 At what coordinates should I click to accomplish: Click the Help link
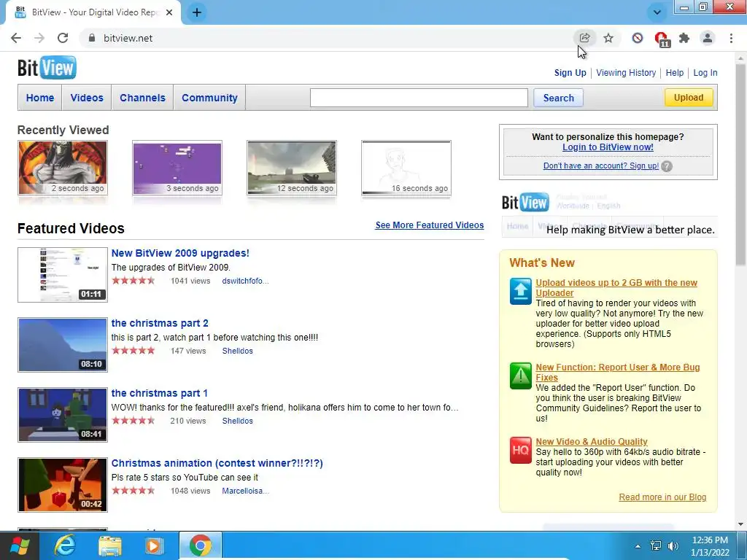pyautogui.click(x=675, y=73)
